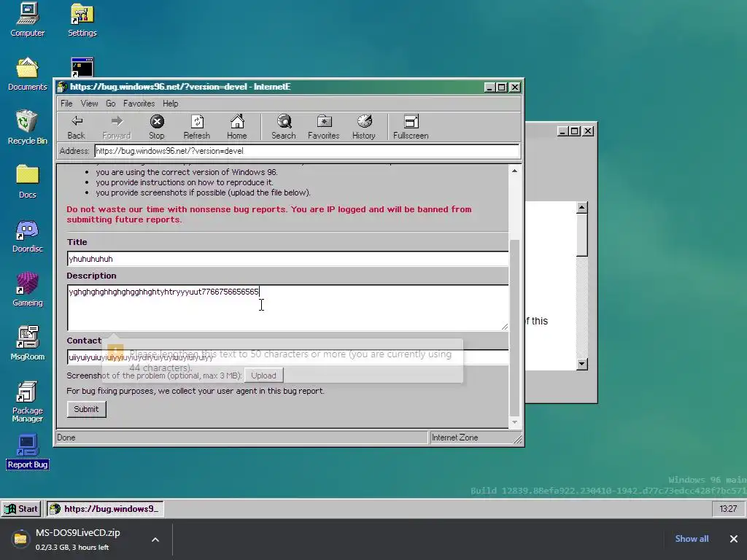Click the Internet Zone status bar text
The image size is (747, 560).
click(x=454, y=437)
